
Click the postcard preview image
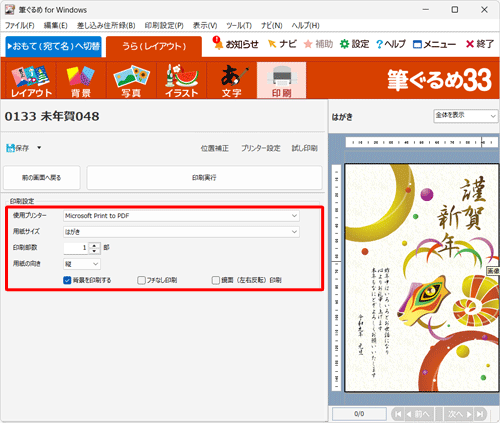(x=421, y=277)
